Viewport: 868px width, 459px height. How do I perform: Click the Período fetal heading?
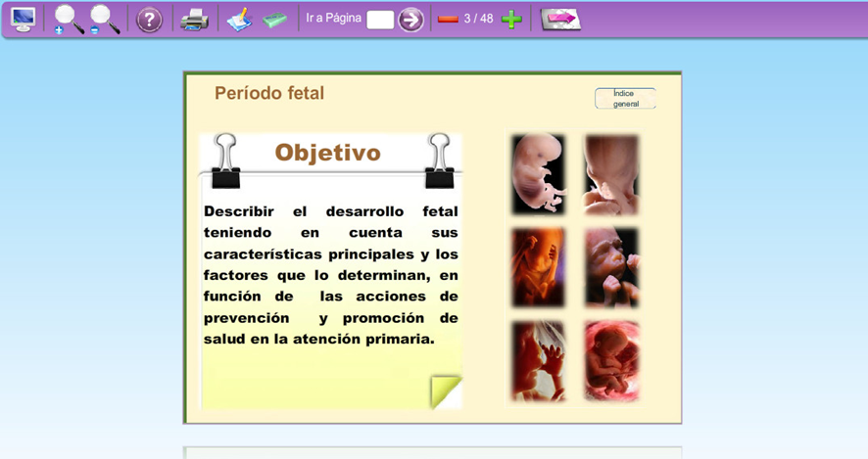click(269, 93)
